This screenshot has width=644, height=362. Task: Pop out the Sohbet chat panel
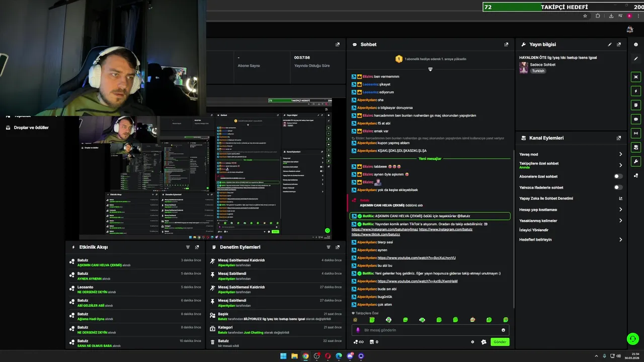(x=506, y=44)
